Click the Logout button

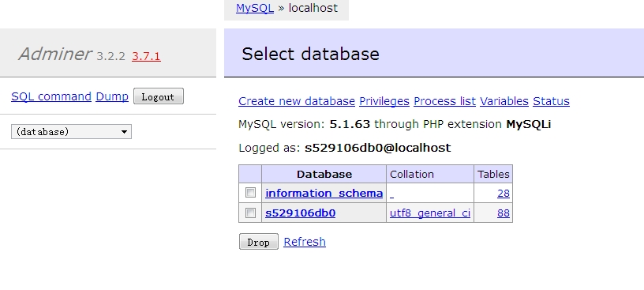159,96
